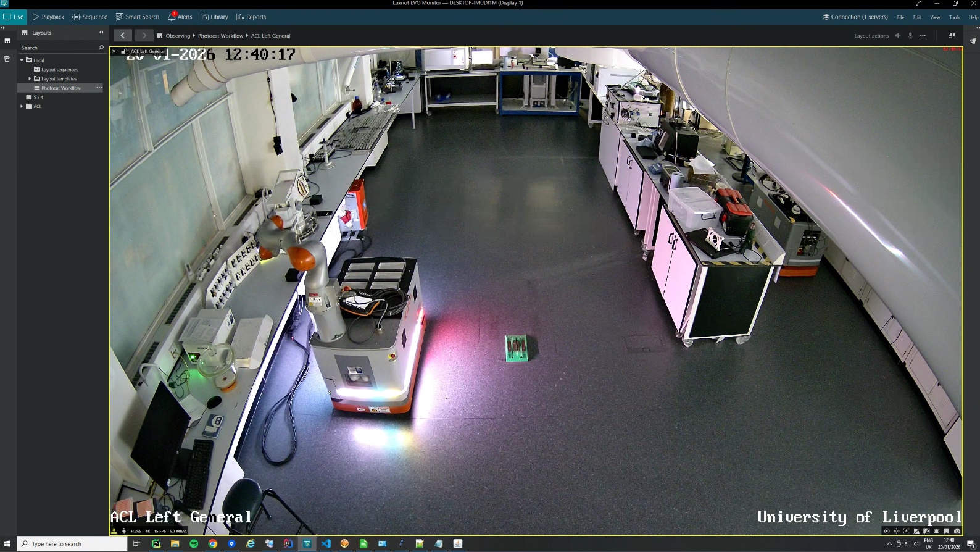Expand the ACL folder in the layouts tree
This screenshot has width=980, height=552.
[22, 106]
